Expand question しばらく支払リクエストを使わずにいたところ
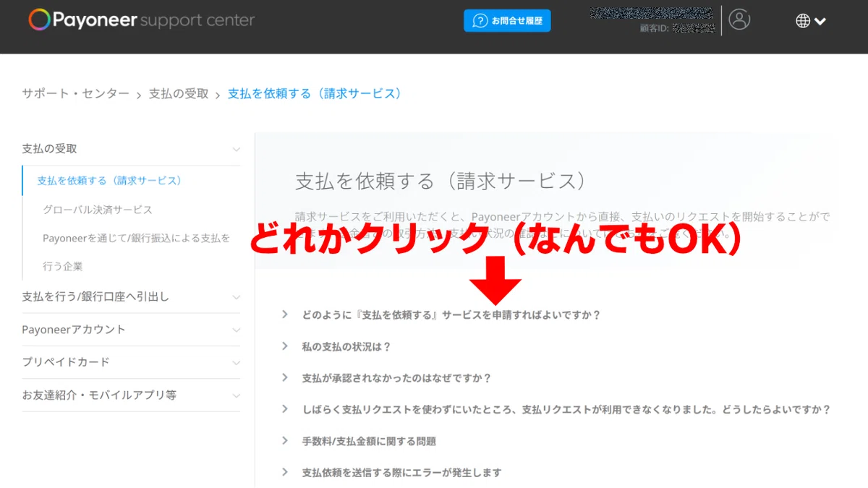Image resolution: width=868 pixels, height=488 pixels. tap(556, 409)
